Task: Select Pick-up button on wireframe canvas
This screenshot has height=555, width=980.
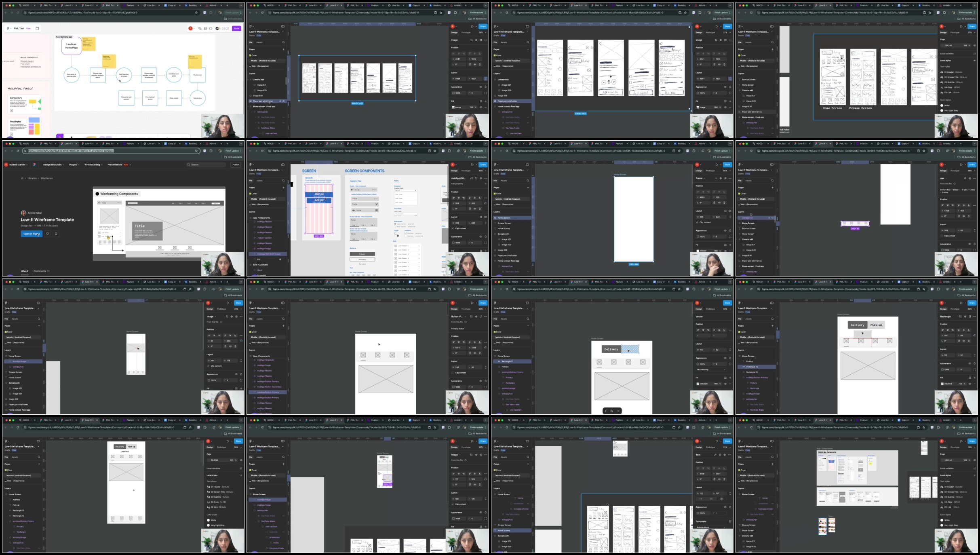Action: pos(876,325)
